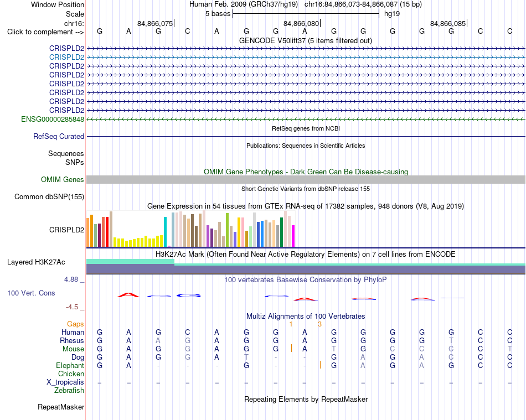
Task: Click the GENCODE V50lift37 track title
Action: (305, 40)
